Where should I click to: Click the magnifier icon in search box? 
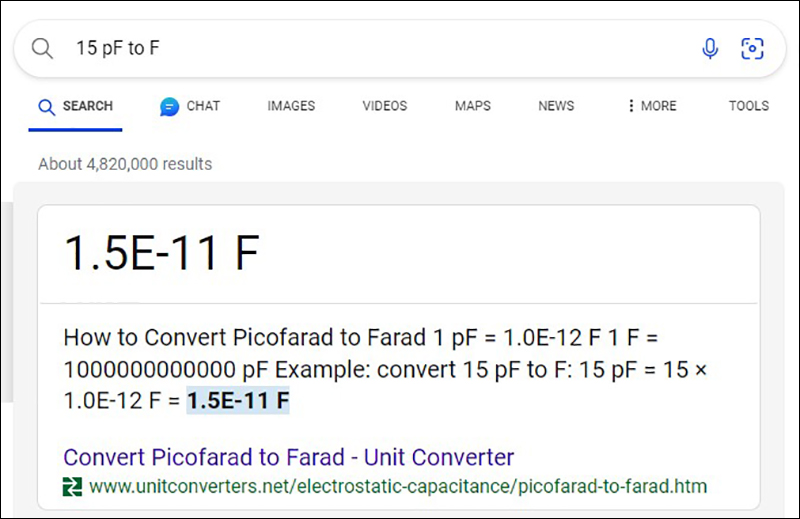(42, 48)
